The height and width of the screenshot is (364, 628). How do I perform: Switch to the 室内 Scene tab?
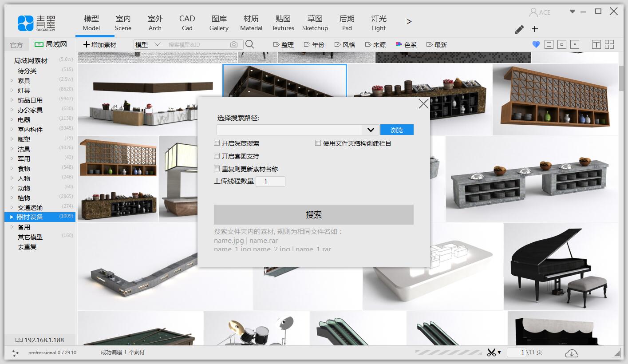click(123, 23)
